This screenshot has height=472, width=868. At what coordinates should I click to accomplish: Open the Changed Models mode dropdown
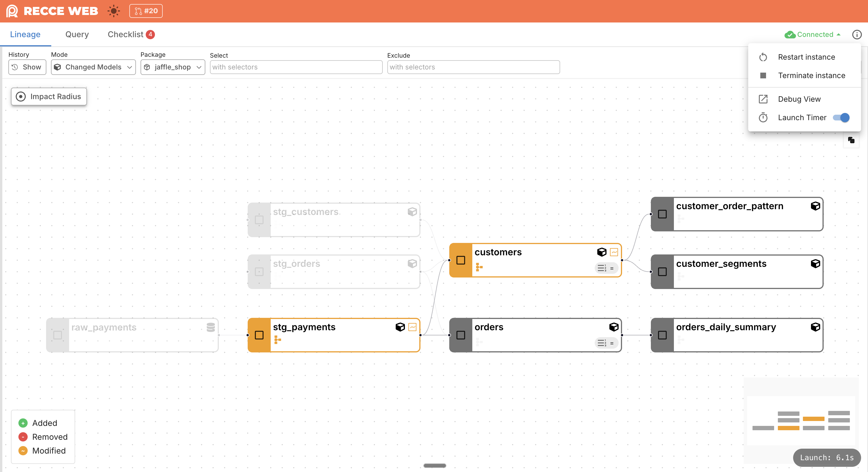(x=93, y=67)
